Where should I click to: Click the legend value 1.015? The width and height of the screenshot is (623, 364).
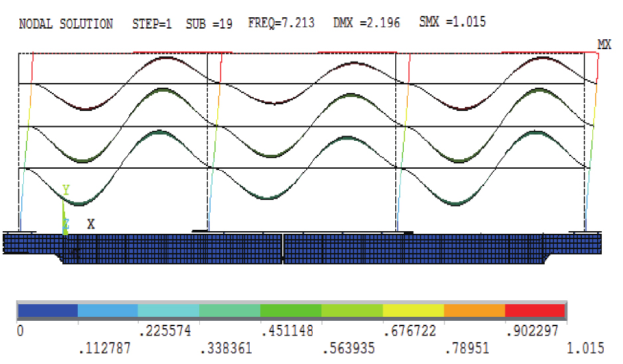[x=585, y=349]
